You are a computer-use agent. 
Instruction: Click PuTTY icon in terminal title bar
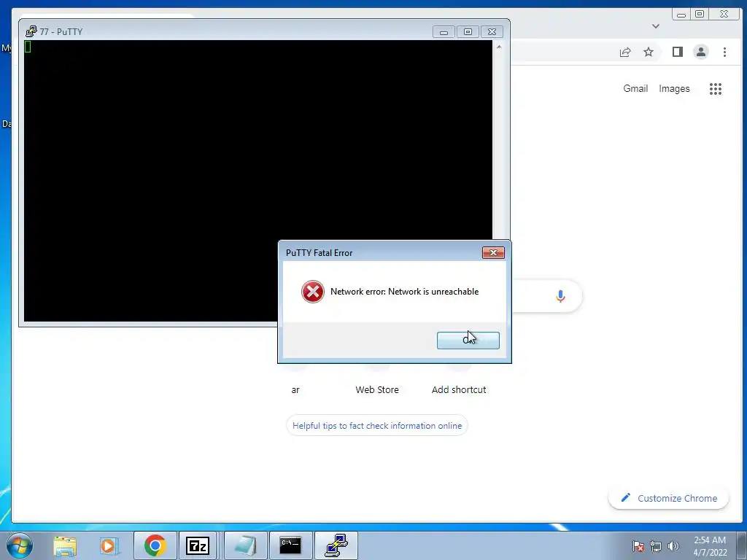tap(31, 31)
